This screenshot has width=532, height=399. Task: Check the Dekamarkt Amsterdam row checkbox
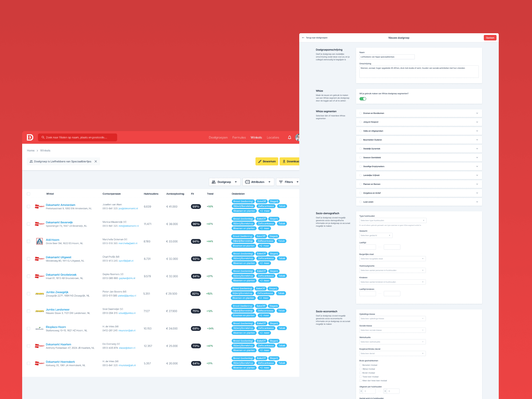point(29,206)
